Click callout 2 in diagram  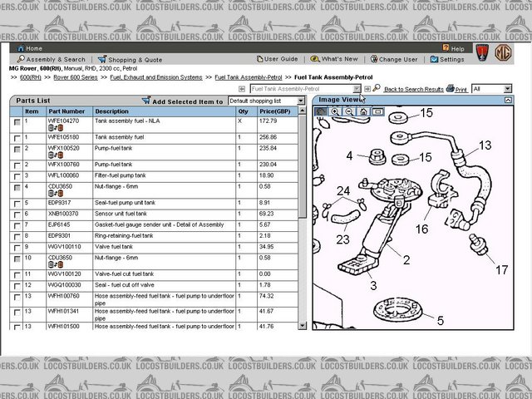click(406, 260)
